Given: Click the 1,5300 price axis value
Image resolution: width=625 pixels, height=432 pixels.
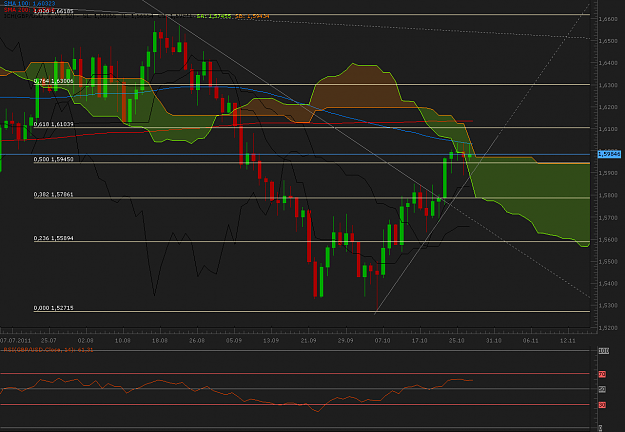Looking at the screenshot, I should [x=608, y=306].
